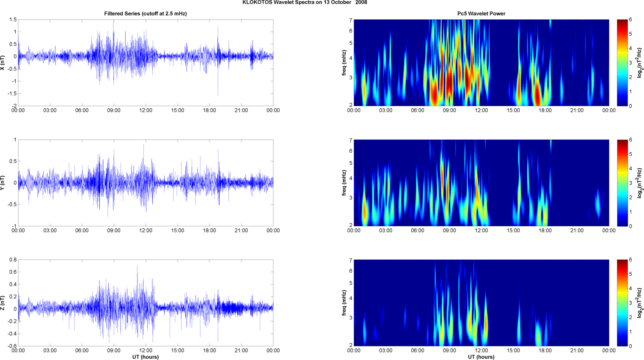Viewport: 644px width, 360px height.
Task: Select the log2(nT²/Hz) label of top colorbar
Action: [640, 63]
